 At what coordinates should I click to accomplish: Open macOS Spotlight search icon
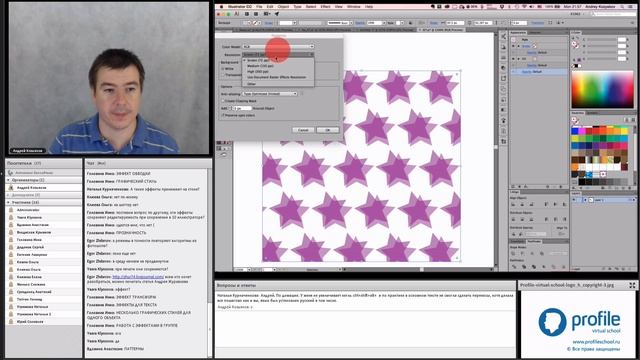coord(622,7)
